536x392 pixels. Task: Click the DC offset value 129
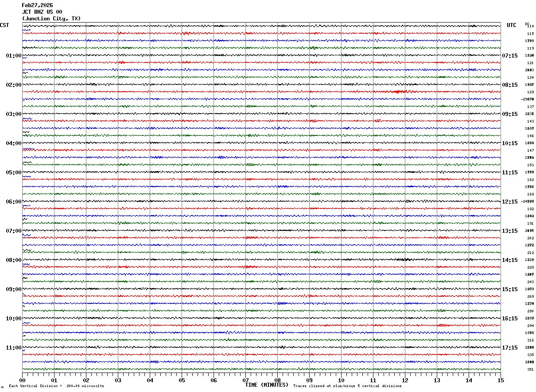[x=530, y=92]
